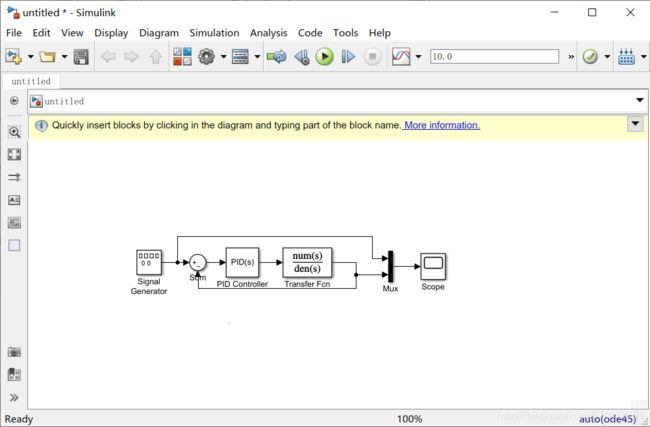Click the screenshot camera palette icon
Viewport: 650px width, 427px height.
tap(14, 352)
